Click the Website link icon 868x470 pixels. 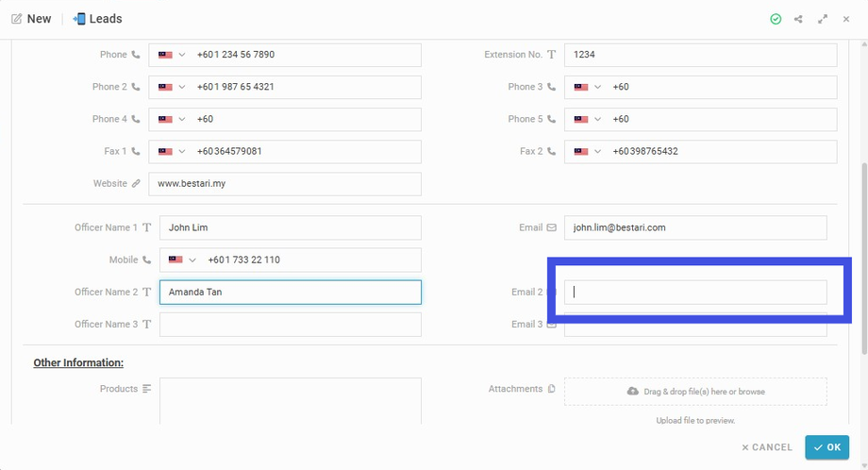click(x=136, y=184)
